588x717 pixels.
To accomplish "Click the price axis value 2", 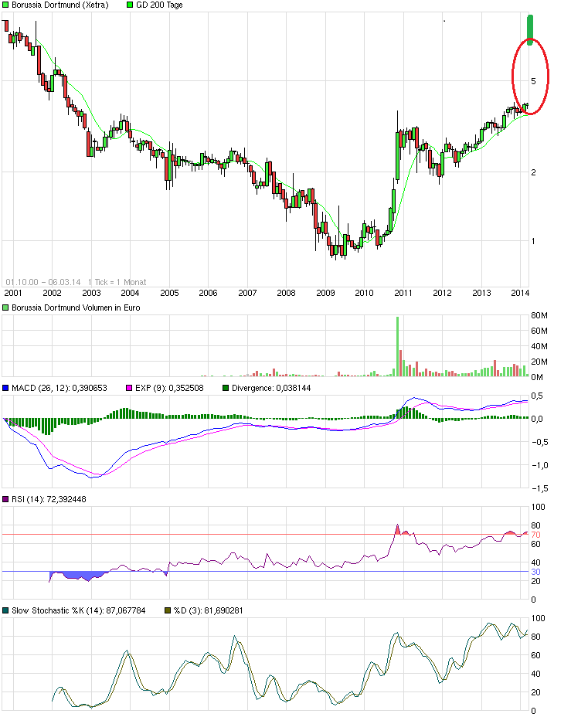I will 533,172.
